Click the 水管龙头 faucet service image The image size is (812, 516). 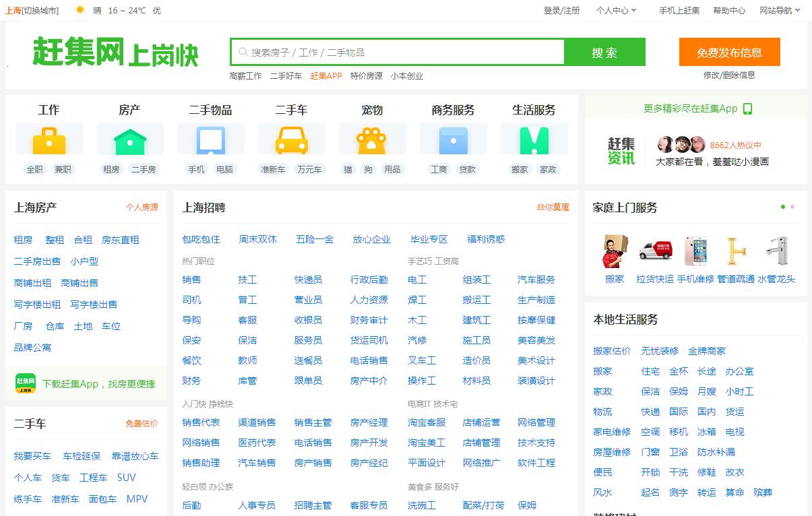776,252
